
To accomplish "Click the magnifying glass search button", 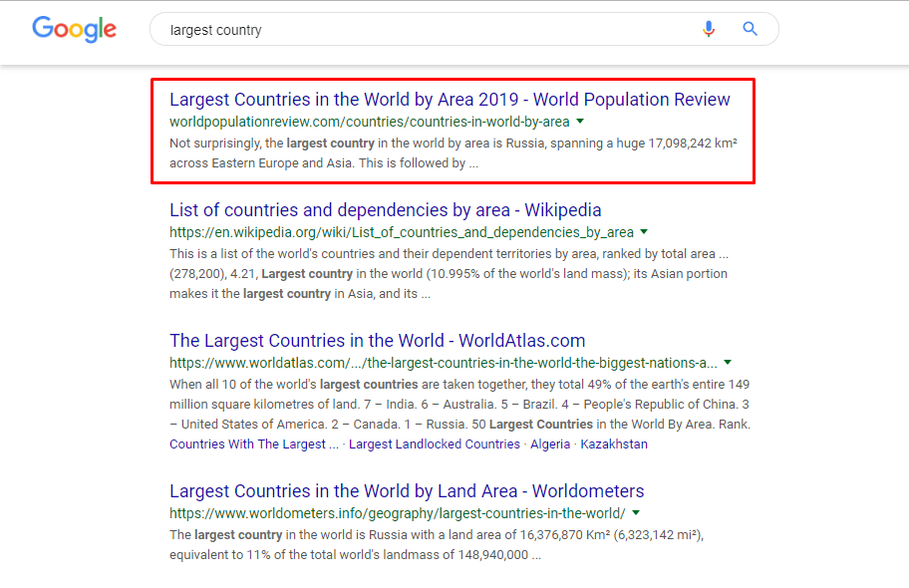I will point(751,29).
